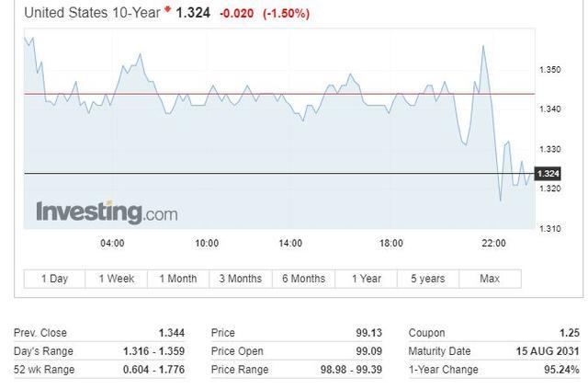Click the 52 wk Range value
The height and width of the screenshot is (389, 588).
click(x=167, y=370)
